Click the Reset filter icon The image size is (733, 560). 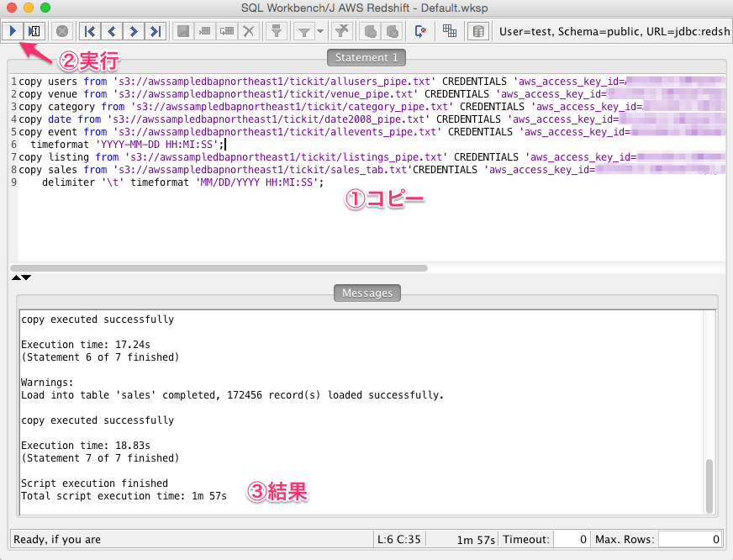point(342,31)
